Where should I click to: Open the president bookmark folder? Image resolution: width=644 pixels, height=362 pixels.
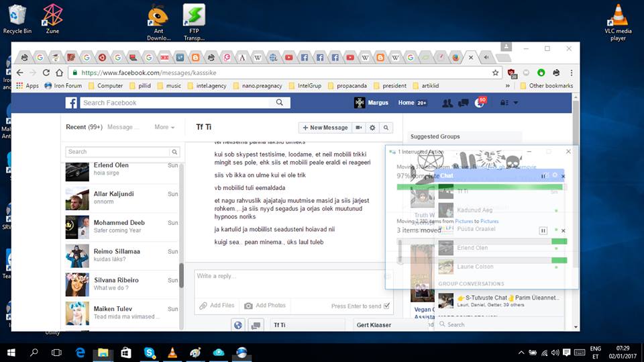(390, 85)
